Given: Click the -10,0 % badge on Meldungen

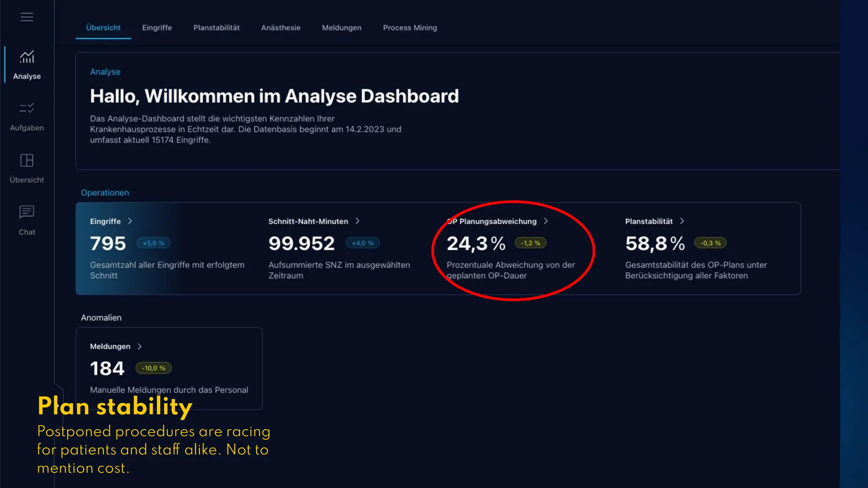Looking at the screenshot, I should pyautogui.click(x=153, y=368).
